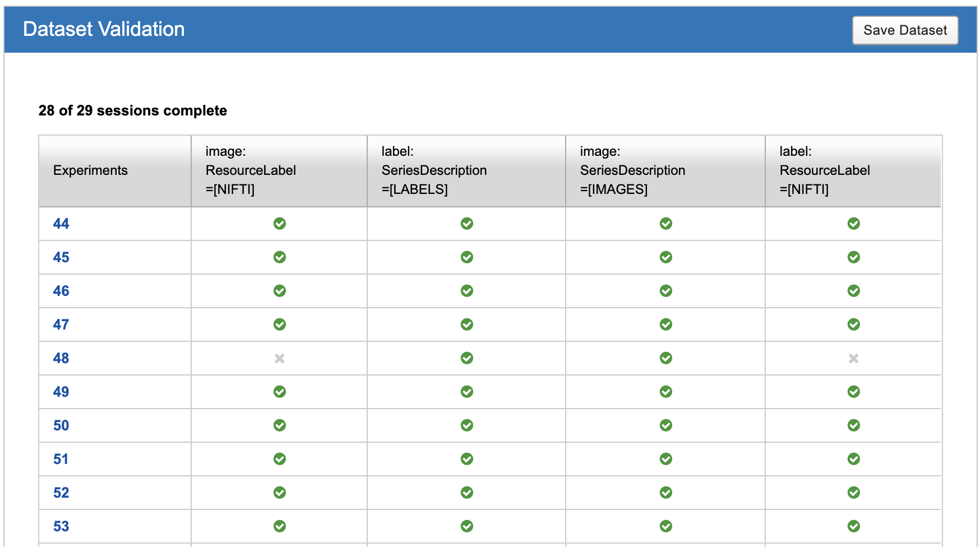Open experiment 48 link
This screenshot has width=980, height=547.
(61, 358)
